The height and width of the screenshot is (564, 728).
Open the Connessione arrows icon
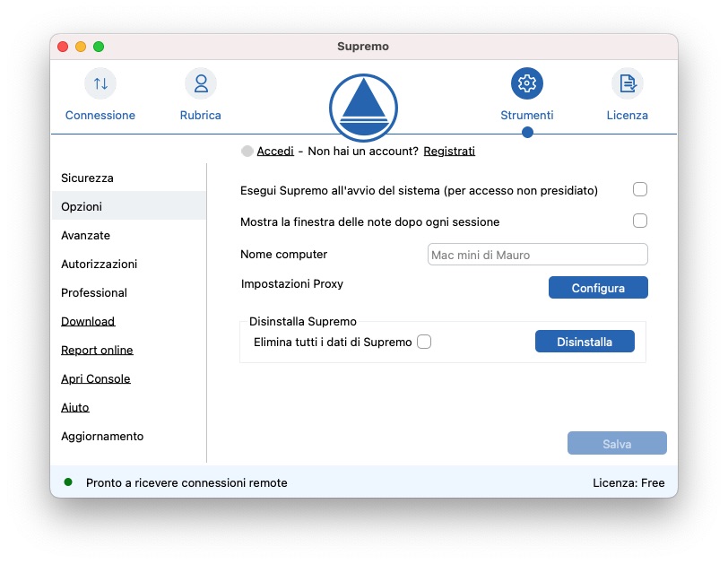100,84
